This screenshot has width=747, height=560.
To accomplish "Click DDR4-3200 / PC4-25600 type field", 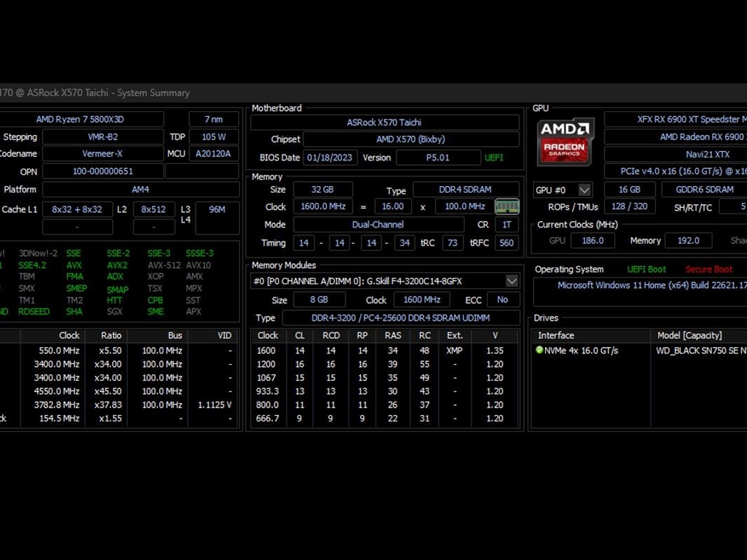I will pyautogui.click(x=401, y=318).
